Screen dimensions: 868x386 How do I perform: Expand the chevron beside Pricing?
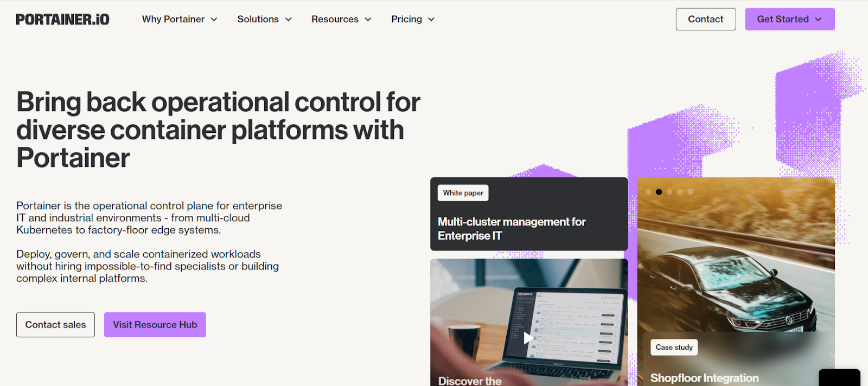pos(431,20)
